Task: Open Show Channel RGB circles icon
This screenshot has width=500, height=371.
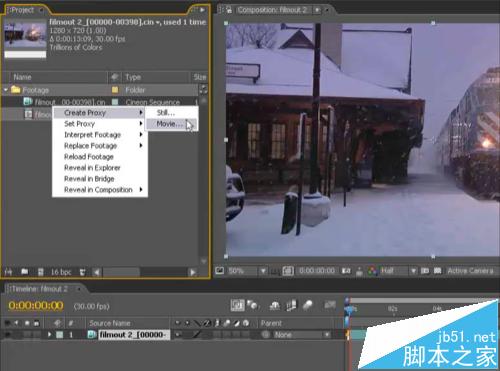Action: (x=372, y=271)
